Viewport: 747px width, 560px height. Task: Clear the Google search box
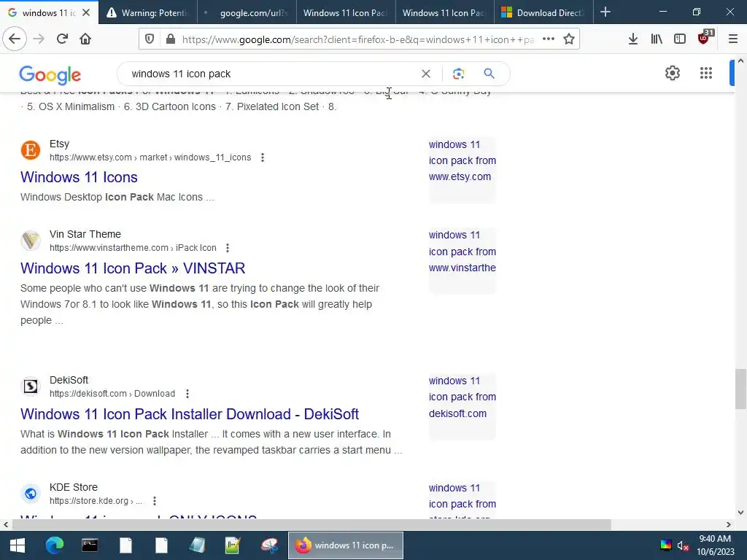426,74
